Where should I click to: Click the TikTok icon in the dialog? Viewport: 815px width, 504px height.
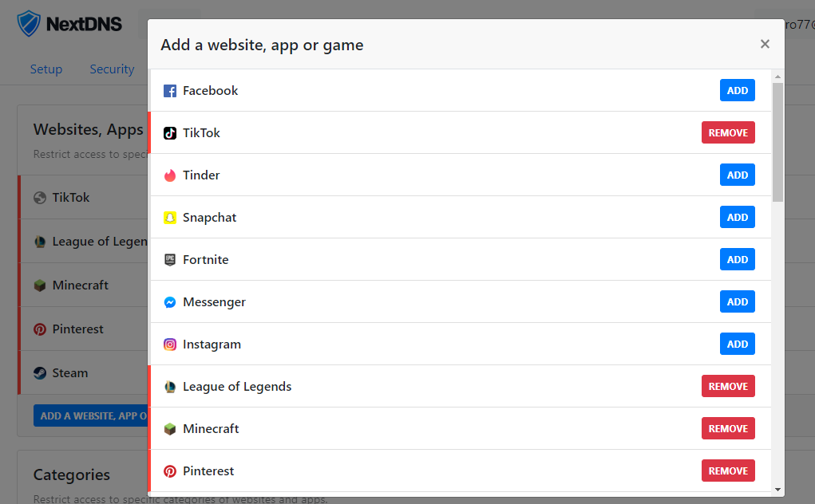coord(170,133)
